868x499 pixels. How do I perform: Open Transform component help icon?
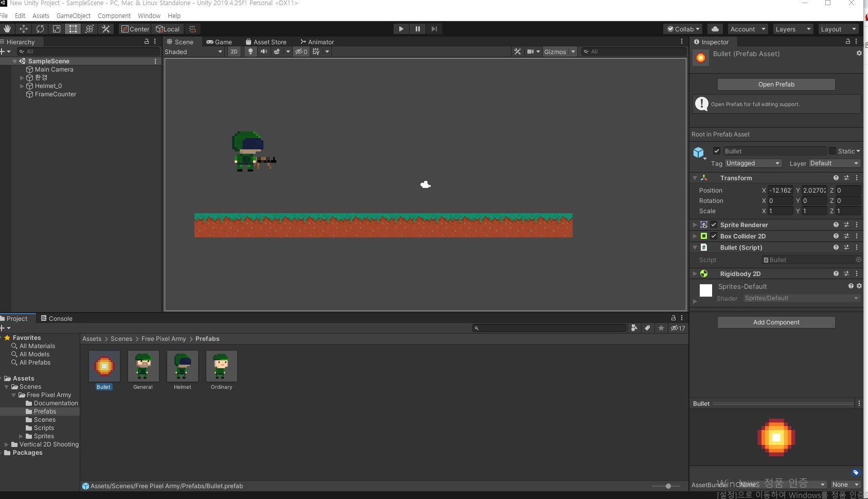(x=836, y=178)
